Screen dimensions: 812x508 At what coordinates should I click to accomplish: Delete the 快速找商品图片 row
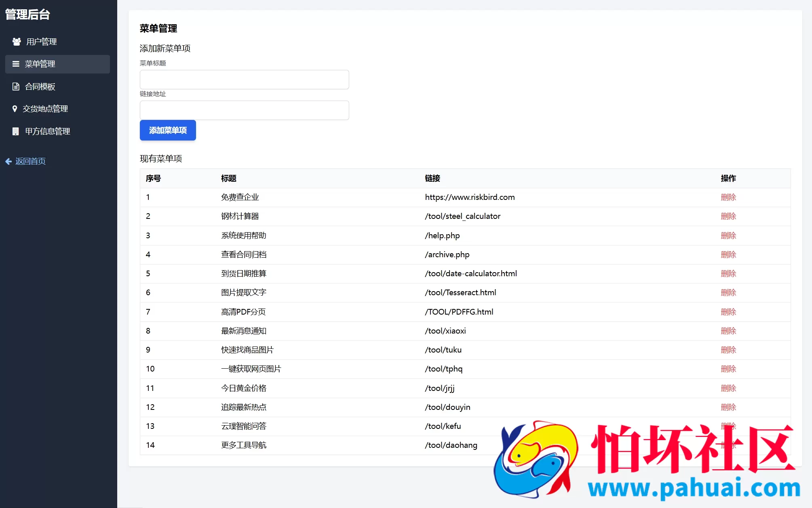728,350
